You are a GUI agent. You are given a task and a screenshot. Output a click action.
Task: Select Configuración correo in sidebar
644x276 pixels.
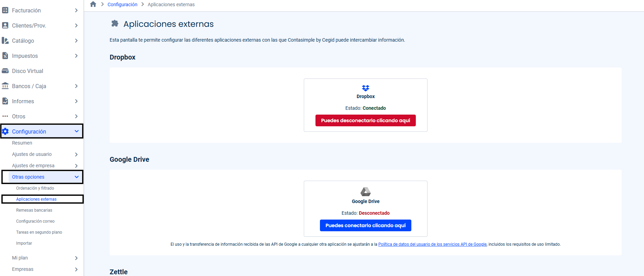pyautogui.click(x=35, y=221)
